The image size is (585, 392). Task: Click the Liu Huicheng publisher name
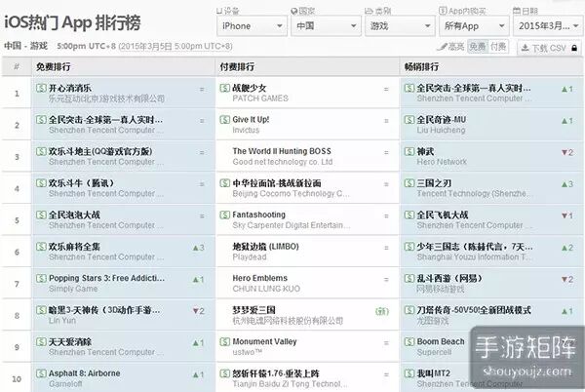(441, 130)
